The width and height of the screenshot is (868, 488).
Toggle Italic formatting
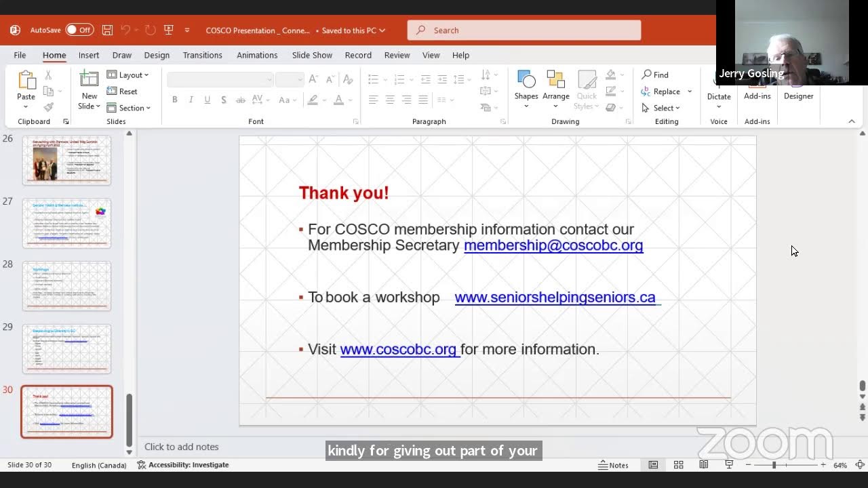(x=191, y=100)
